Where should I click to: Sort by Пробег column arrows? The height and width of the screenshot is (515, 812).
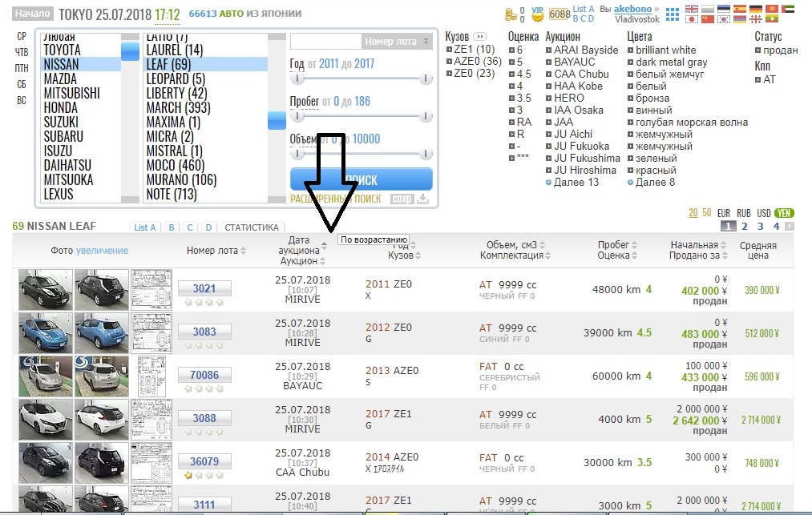pyautogui.click(x=634, y=245)
